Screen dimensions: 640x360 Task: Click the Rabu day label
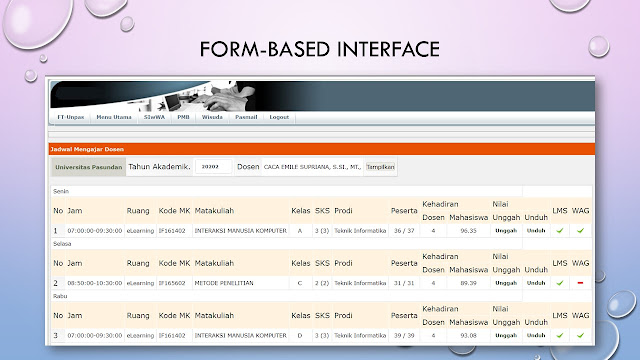tap(60, 296)
